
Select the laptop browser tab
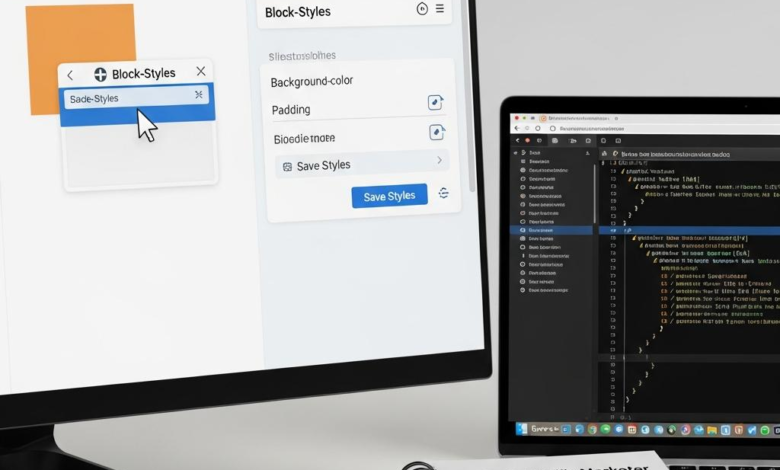pyautogui.click(x=577, y=118)
